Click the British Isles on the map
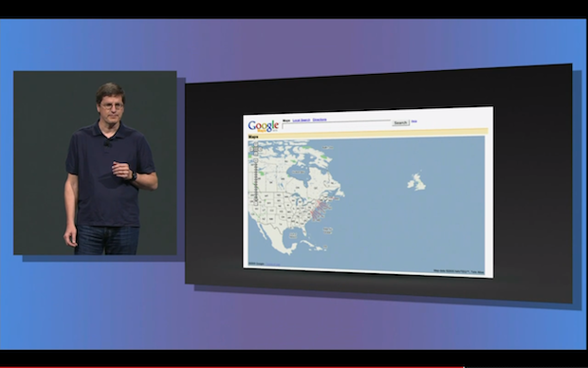Image resolution: width=588 pixels, height=368 pixels. [416, 181]
